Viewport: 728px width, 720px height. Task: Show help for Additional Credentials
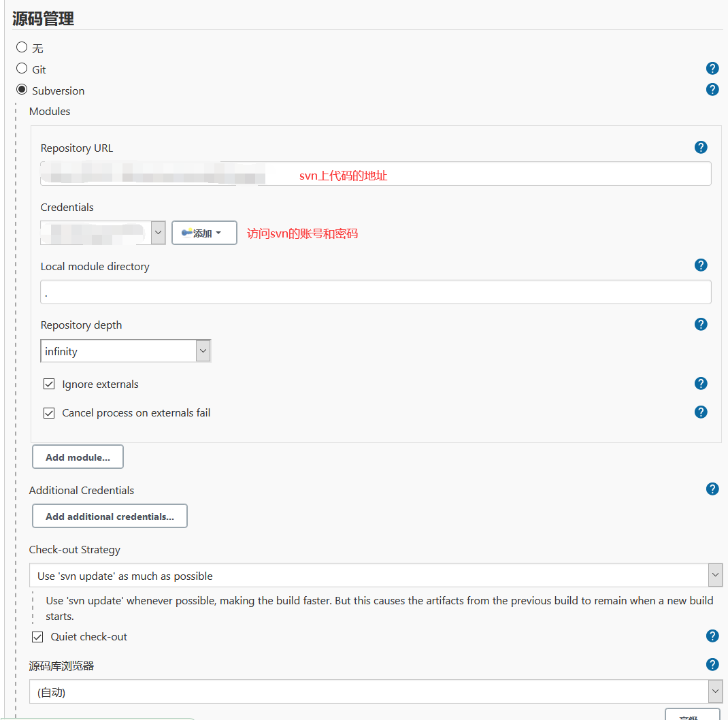712,489
